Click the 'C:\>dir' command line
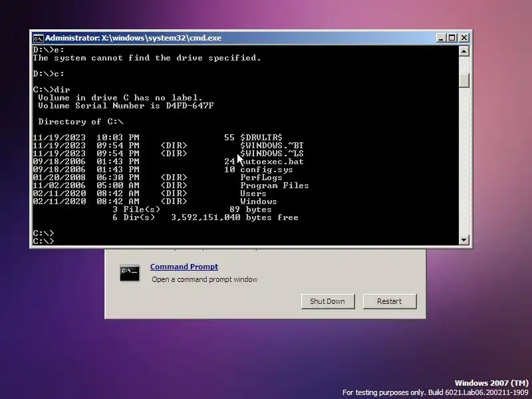The image size is (532, 399). (52, 90)
